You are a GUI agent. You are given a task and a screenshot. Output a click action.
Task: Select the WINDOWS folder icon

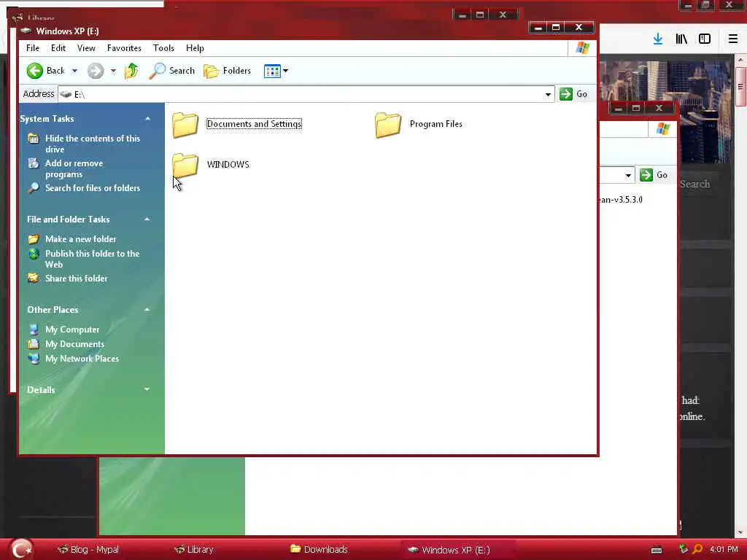(x=185, y=166)
